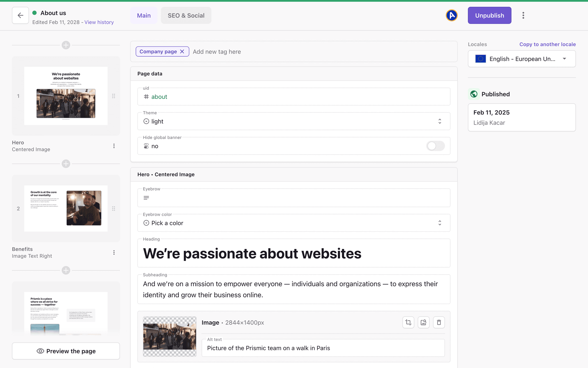Click the Unpublish button
Screen dimensions: 588x368
point(489,15)
